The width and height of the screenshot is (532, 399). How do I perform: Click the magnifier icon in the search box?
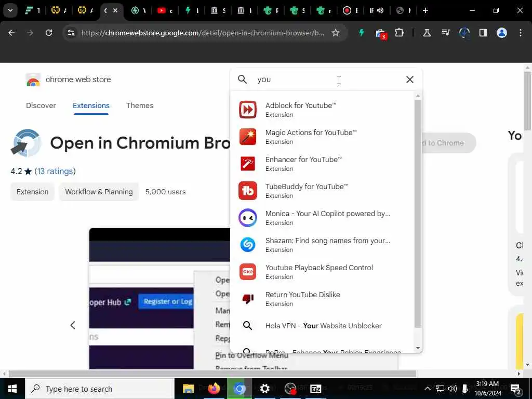[242, 79]
